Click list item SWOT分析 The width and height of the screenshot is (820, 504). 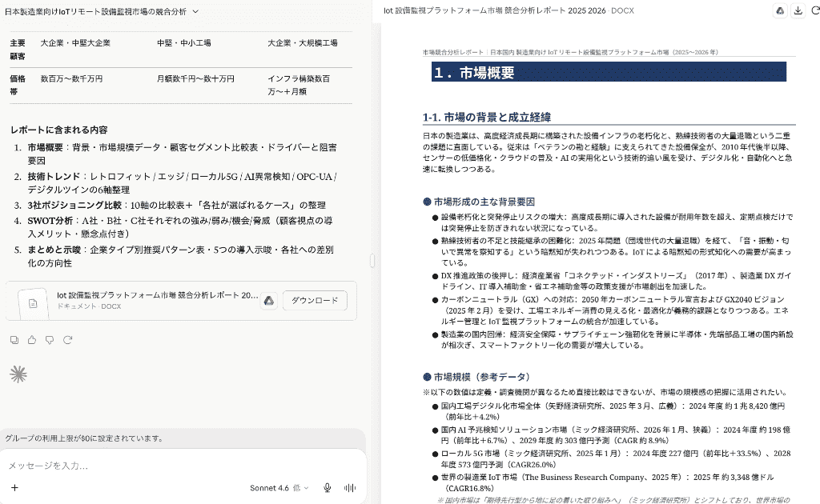click(180, 227)
